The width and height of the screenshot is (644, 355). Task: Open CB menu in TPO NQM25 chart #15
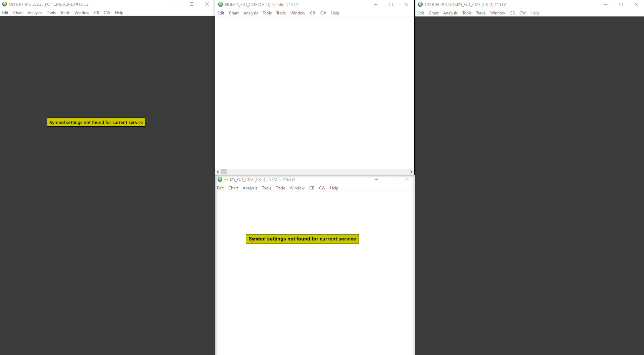(x=512, y=13)
